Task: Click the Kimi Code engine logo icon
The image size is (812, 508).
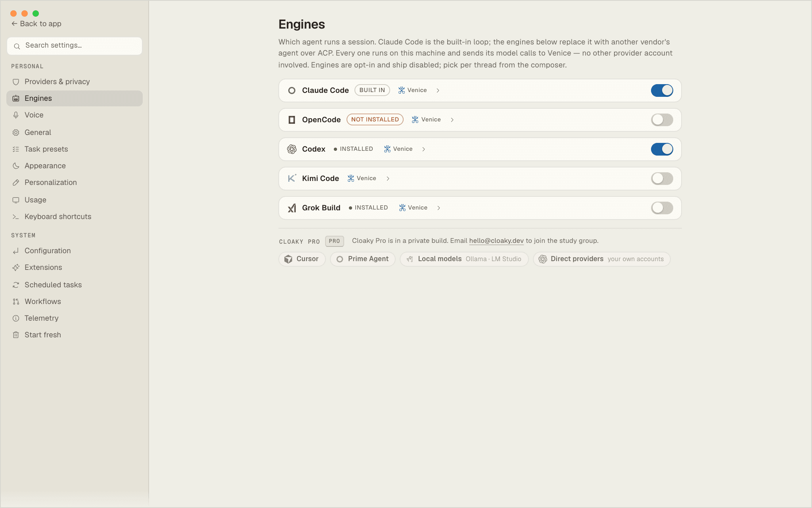Action: pyautogui.click(x=292, y=179)
